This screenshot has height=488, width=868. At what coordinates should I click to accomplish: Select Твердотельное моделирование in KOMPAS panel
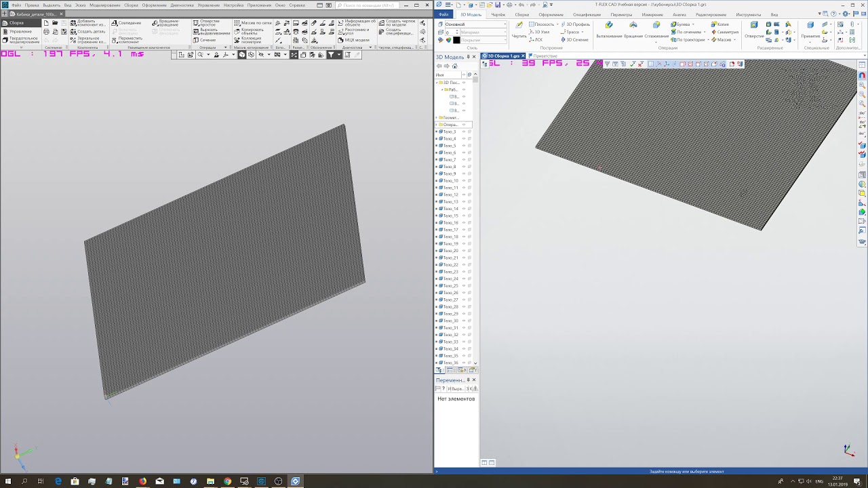pyautogui.click(x=20, y=40)
